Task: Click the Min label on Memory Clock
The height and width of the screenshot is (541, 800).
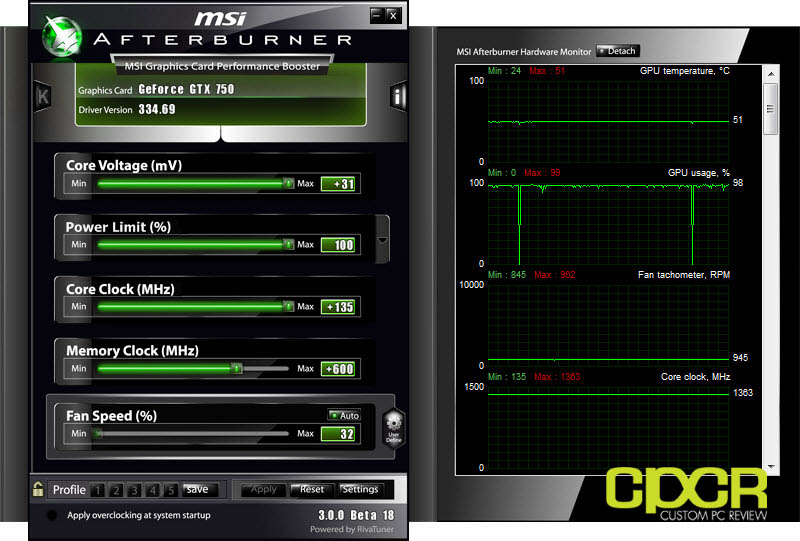Action: pos(79,368)
